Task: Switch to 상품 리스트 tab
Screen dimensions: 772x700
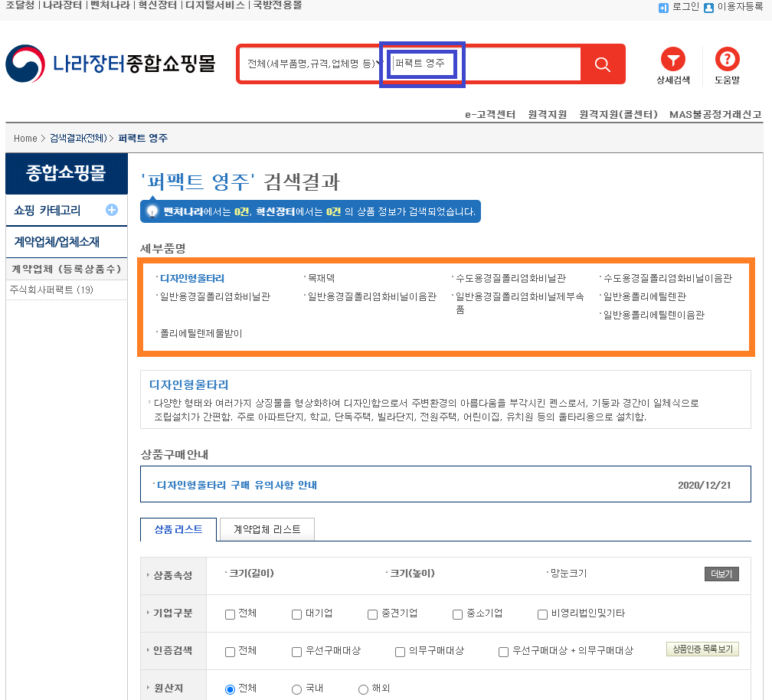Action: tap(178, 530)
